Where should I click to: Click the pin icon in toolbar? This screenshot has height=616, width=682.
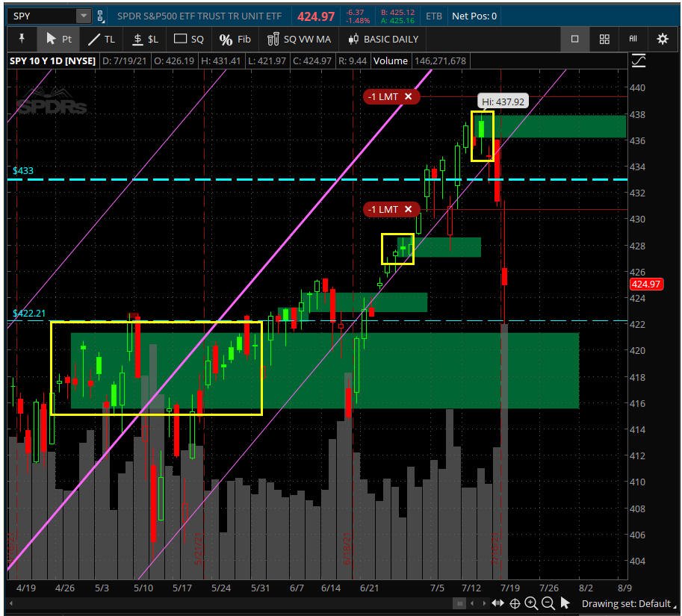pyautogui.click(x=22, y=39)
